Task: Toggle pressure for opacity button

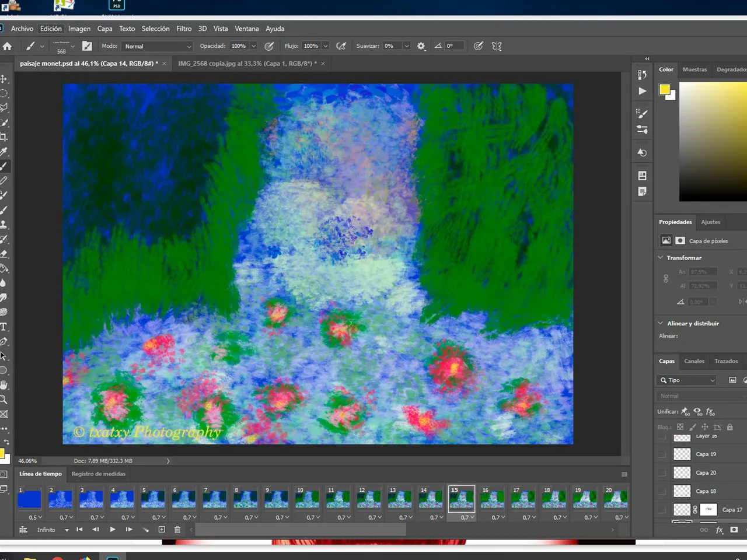Action: (x=269, y=46)
